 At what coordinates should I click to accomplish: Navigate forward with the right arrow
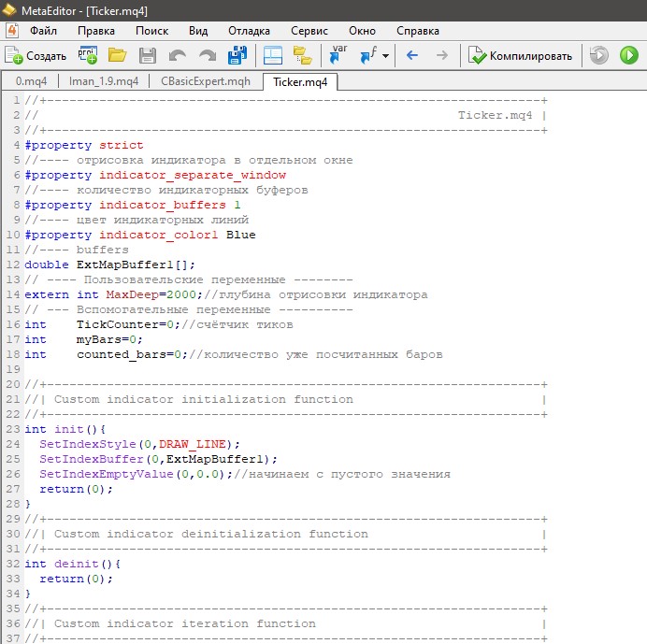click(441, 55)
